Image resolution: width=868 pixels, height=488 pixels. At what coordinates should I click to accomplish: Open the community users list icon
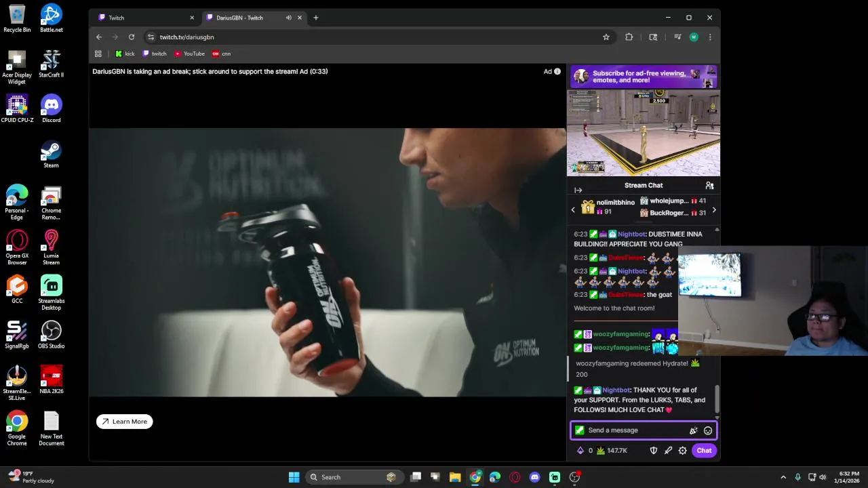(x=709, y=185)
